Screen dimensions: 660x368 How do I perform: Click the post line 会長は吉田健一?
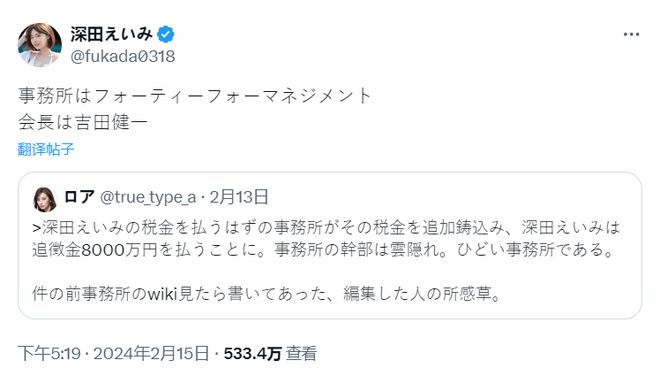83,122
